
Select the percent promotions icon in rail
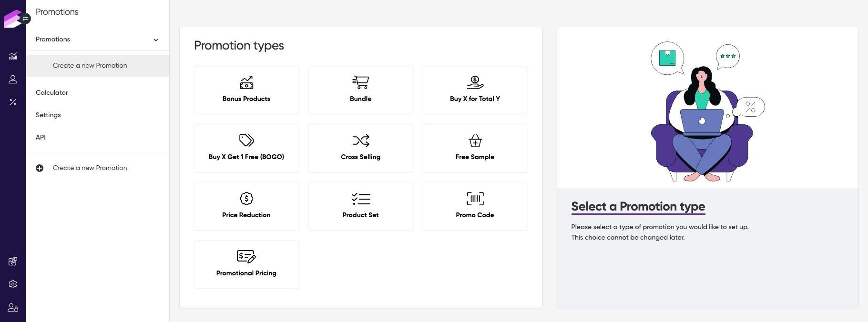(13, 102)
